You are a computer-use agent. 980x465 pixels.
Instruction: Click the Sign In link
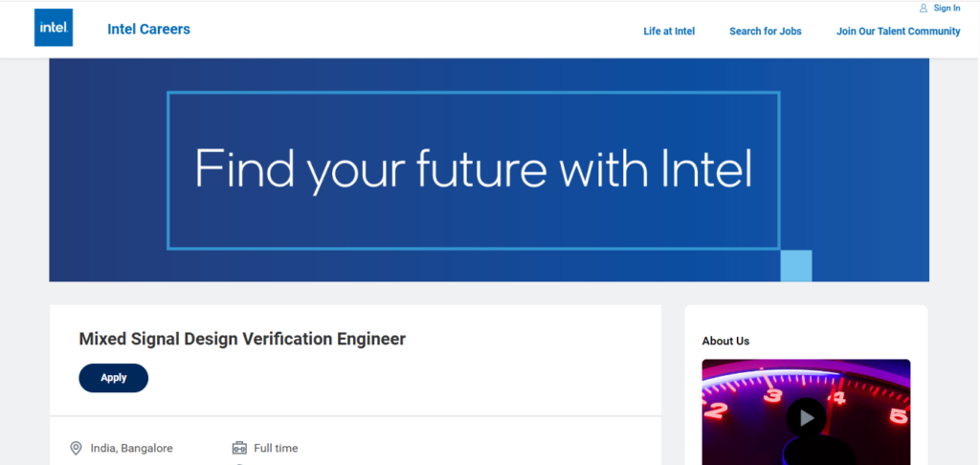[x=947, y=8]
